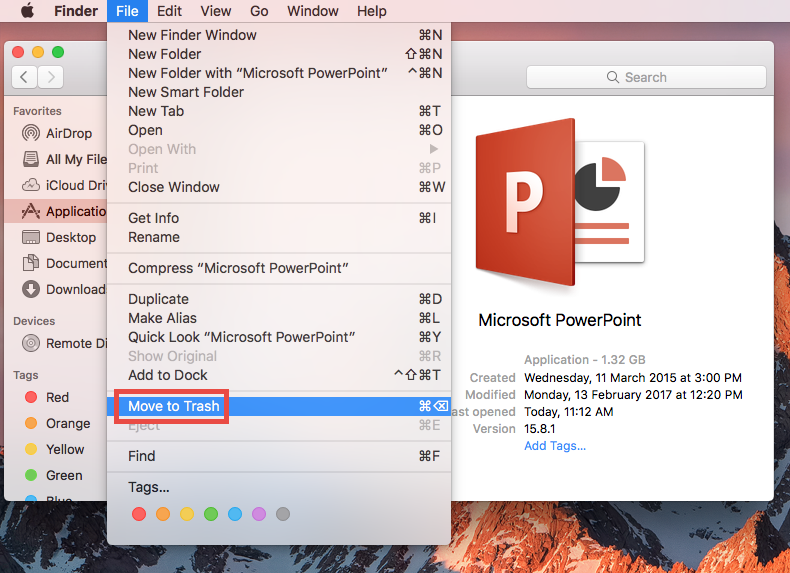Click the Applications sidebar icon
This screenshot has height=573, width=790.
[x=31, y=211]
